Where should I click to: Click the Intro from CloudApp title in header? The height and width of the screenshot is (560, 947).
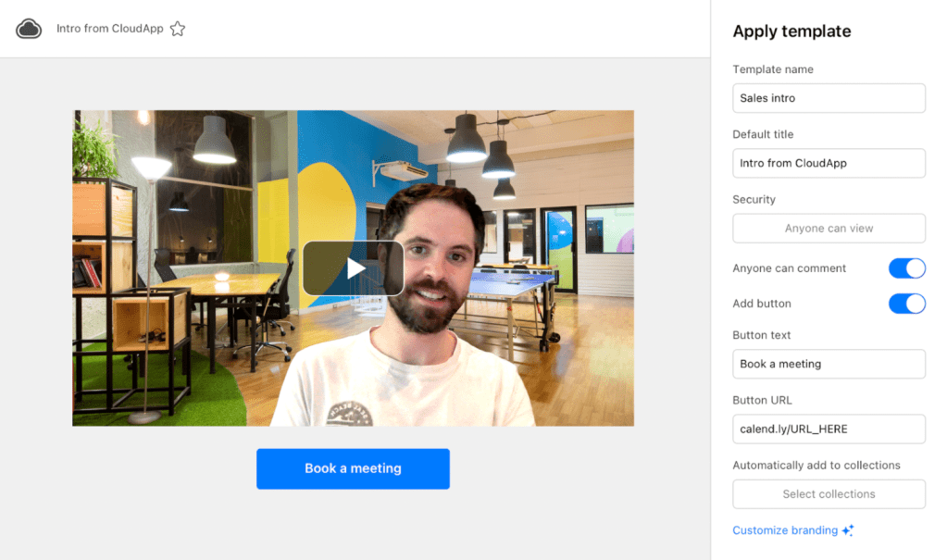[110, 29]
